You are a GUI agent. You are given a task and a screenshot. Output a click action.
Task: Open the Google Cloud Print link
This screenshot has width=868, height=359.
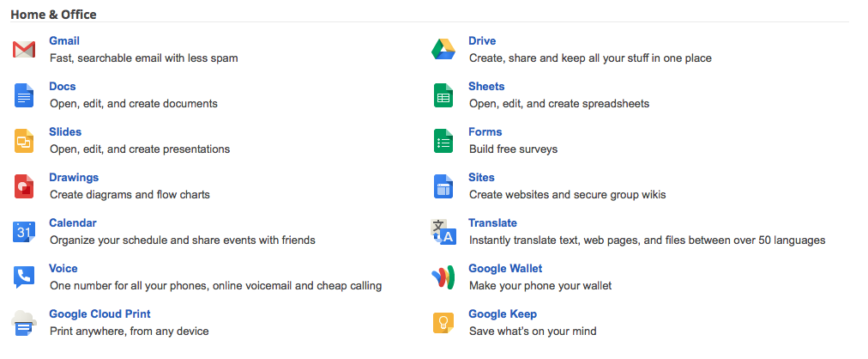(99, 314)
